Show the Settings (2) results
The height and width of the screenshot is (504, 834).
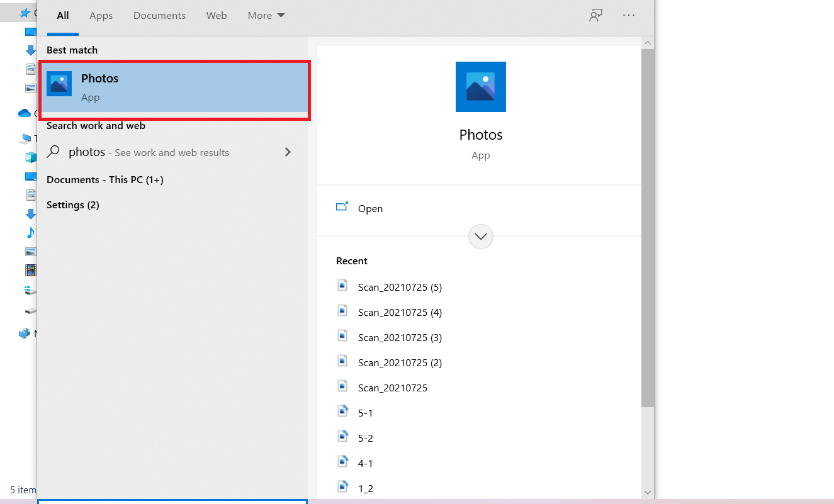coord(73,205)
